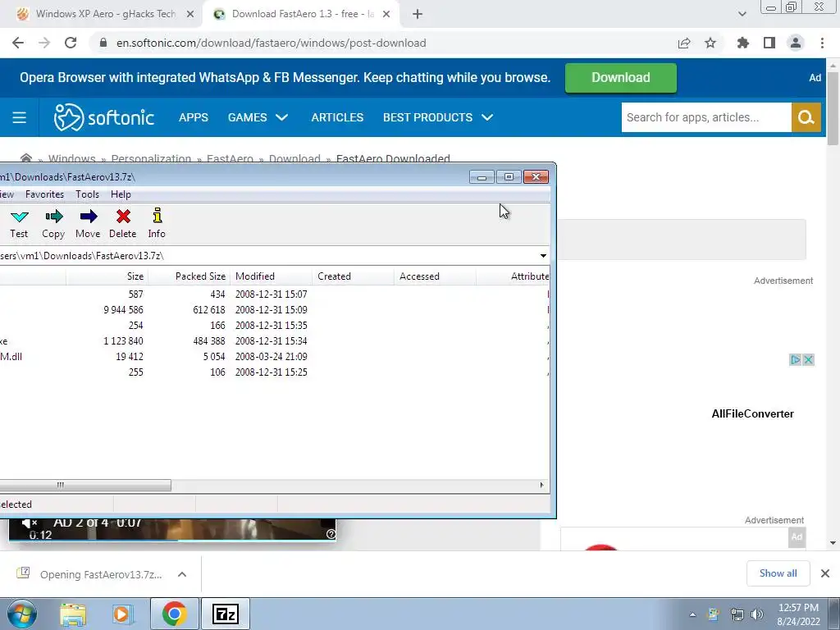This screenshot has width=840, height=630.
Task: Click Show all downloads button
Action: pos(778,573)
